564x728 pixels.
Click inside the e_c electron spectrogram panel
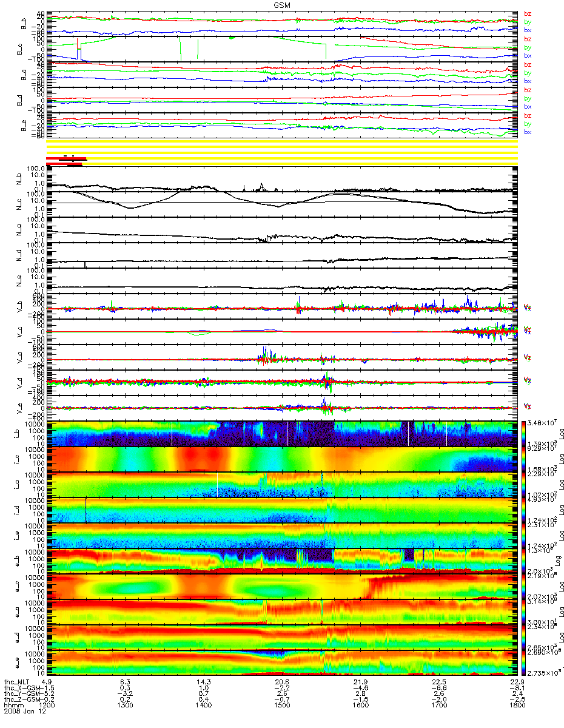click(281, 585)
